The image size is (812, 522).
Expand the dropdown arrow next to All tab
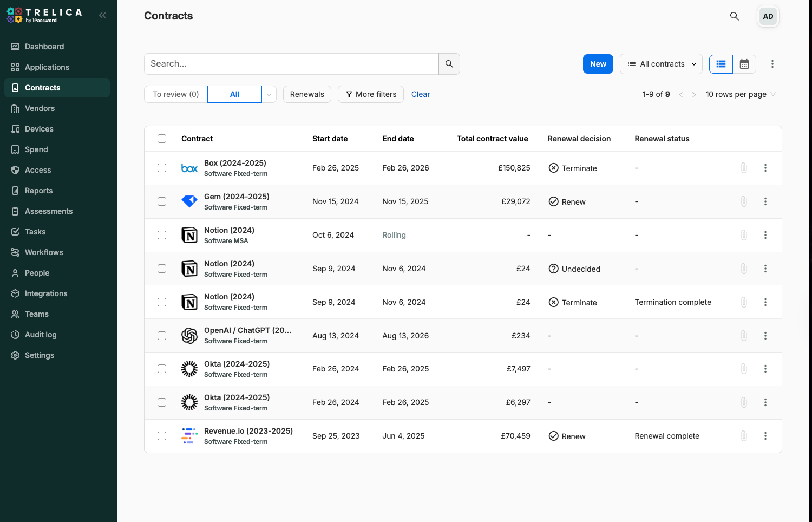pos(269,94)
